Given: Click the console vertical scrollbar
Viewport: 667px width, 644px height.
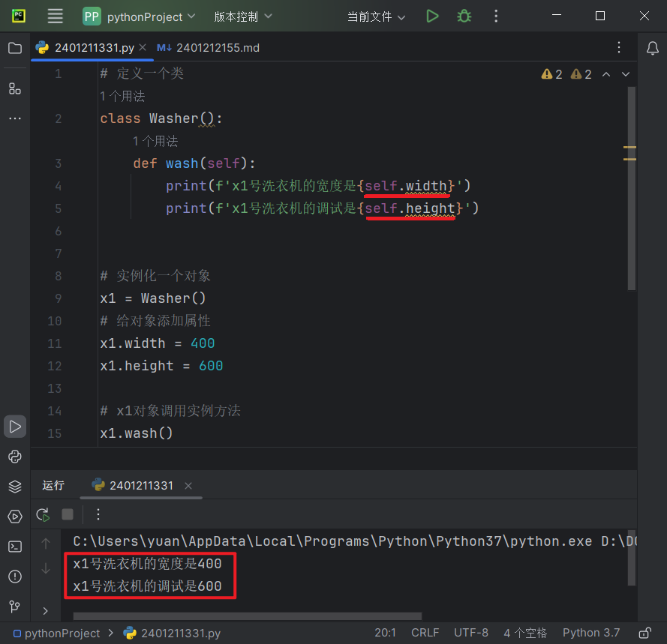Looking at the screenshot, I should [631, 557].
